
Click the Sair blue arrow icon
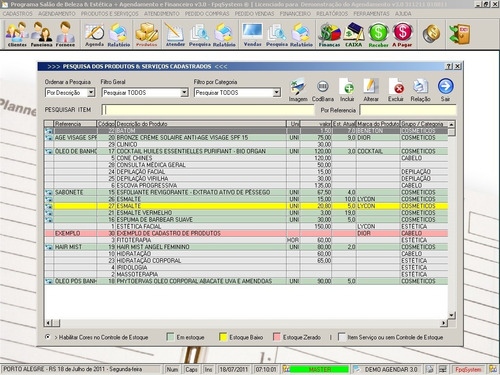coord(445,90)
